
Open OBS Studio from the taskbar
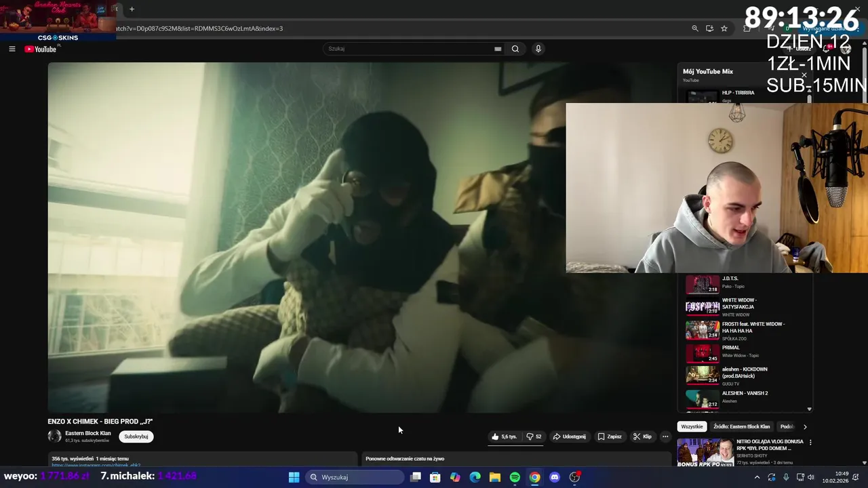[574, 477]
